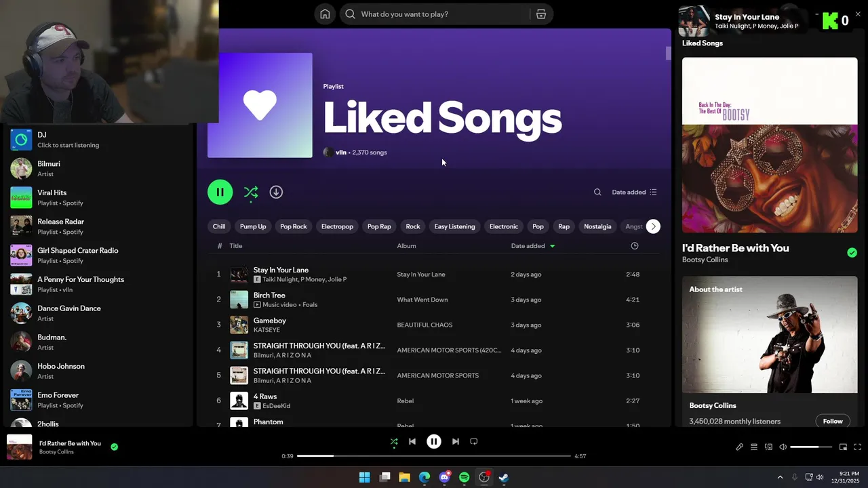Click the green K logo in the overlay
The width and height of the screenshot is (868, 488).
coord(830,20)
